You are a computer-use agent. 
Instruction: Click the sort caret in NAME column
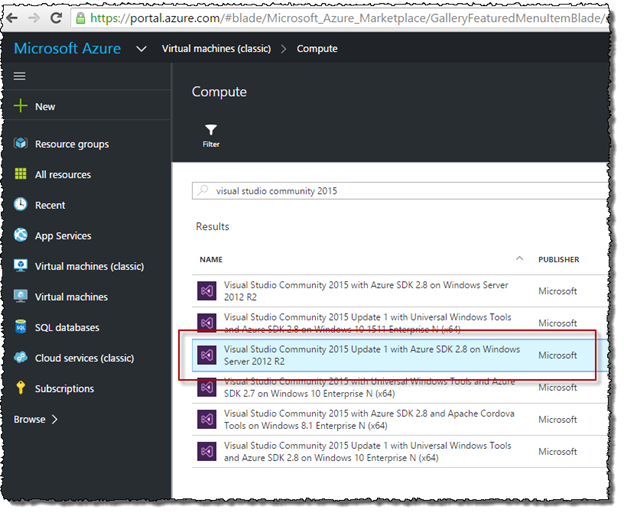click(519, 259)
